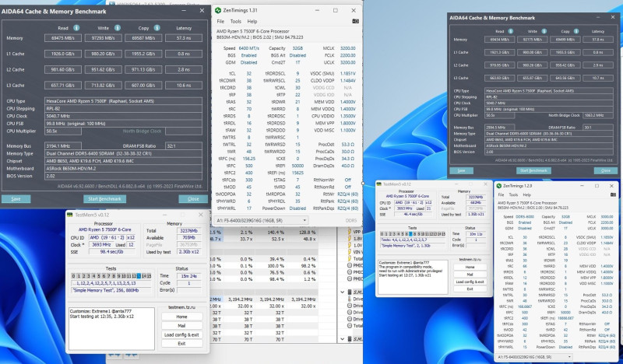Image resolution: width=623 pixels, height=364 pixels.
Task: Take screenshot with ZenTimings 1.31 camera icon
Action: (355, 21)
